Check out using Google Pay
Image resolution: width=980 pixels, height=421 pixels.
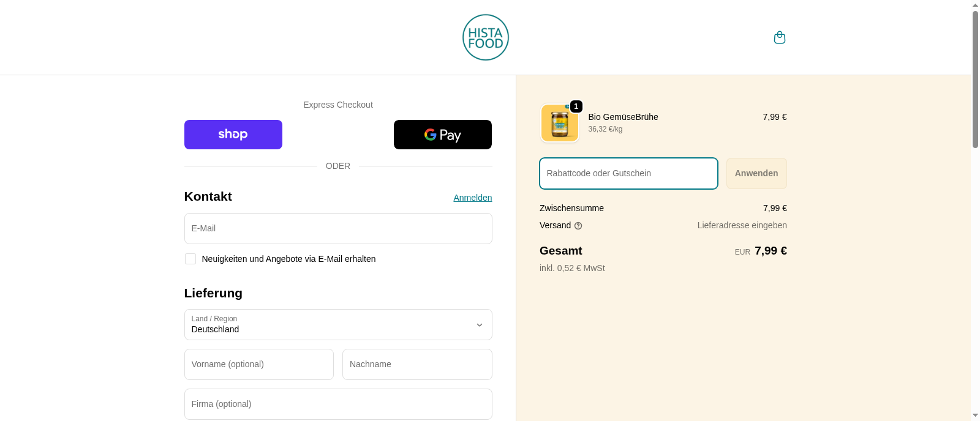(x=442, y=135)
